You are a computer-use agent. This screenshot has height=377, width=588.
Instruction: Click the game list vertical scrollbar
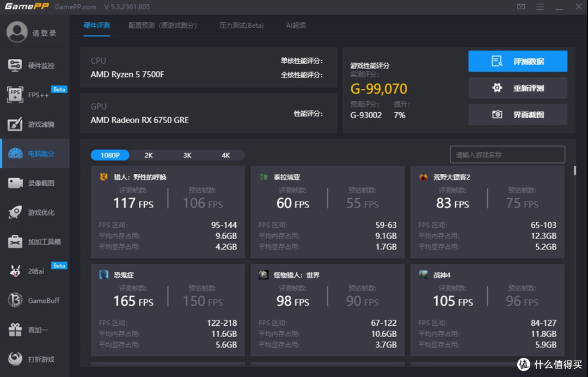(574, 171)
